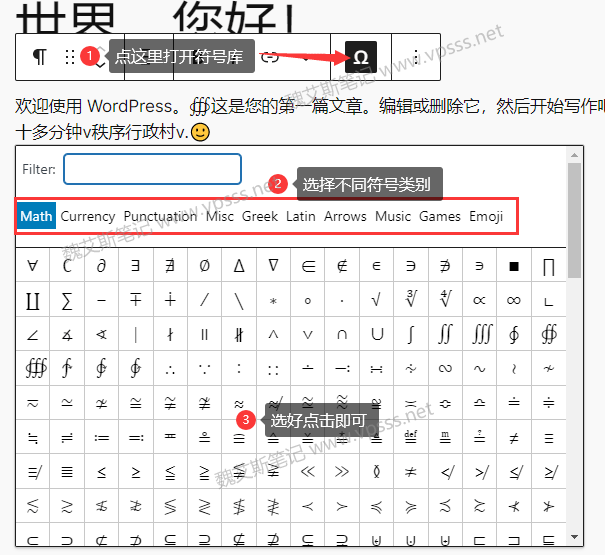Open the Omega special characters button
The height and width of the screenshot is (555, 605).
pyautogui.click(x=361, y=57)
